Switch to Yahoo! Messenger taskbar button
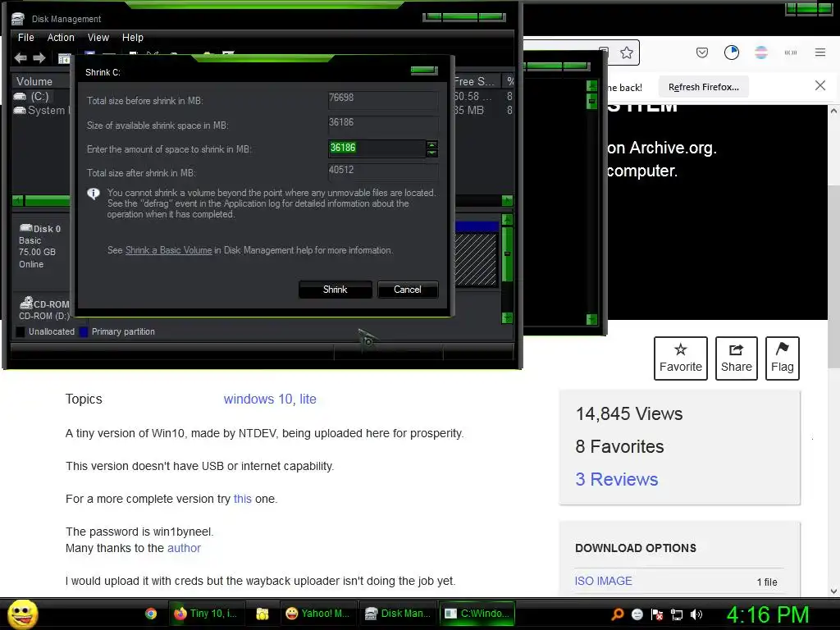Screen dimensions: 840x630 (x=318, y=614)
